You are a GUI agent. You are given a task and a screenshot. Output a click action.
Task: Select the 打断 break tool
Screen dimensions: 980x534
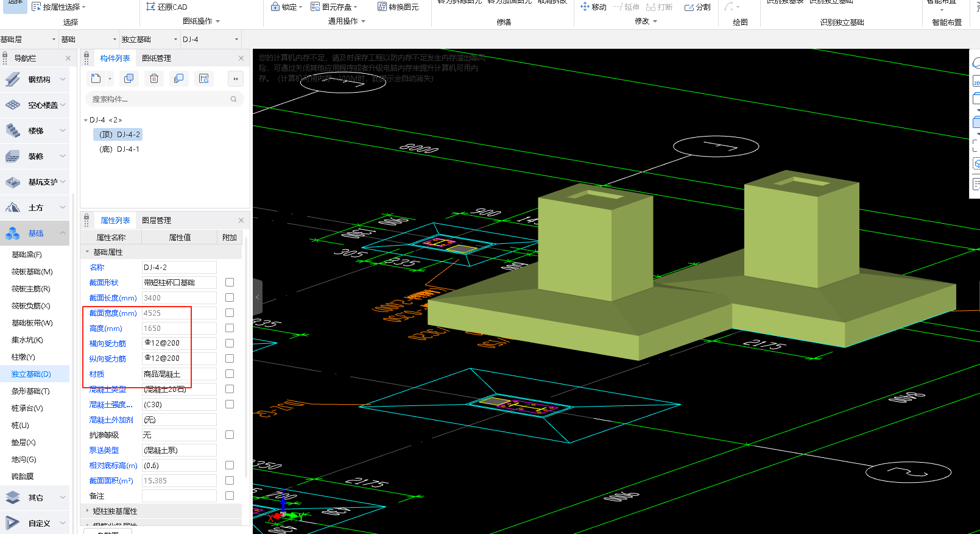click(x=660, y=7)
